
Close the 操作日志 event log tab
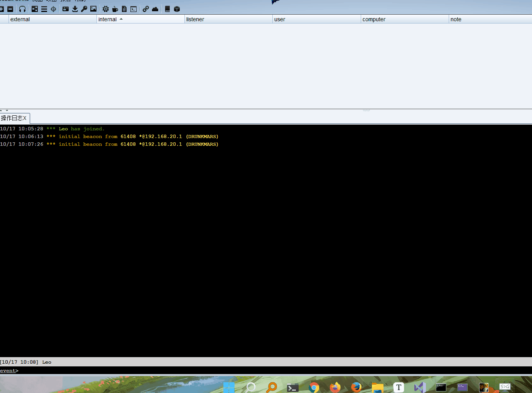tap(25, 118)
